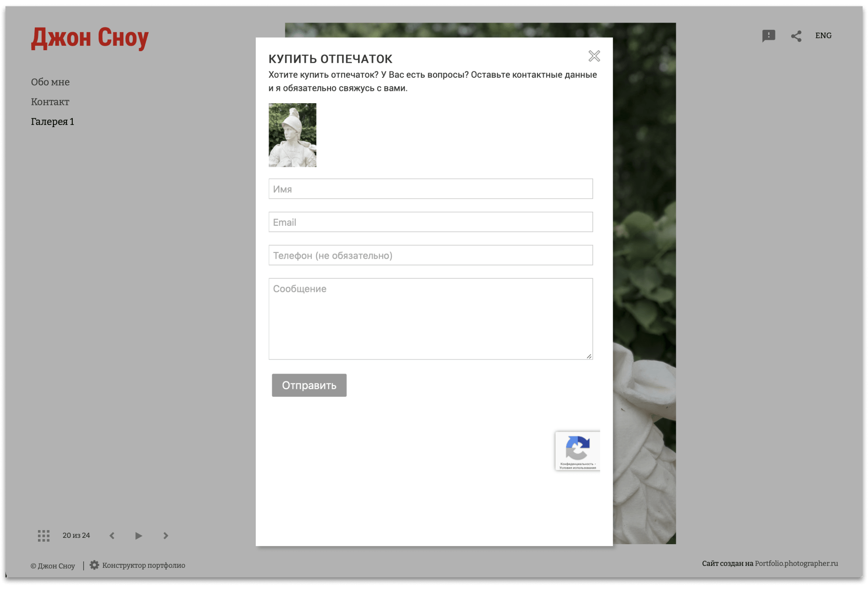Viewport: 868px width, 589px height.
Task: Focus the Email input field
Action: click(x=430, y=222)
